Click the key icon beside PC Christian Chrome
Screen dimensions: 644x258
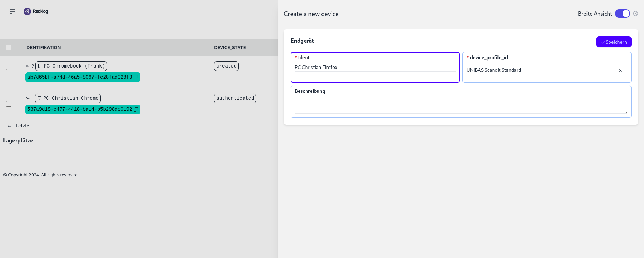coord(28,98)
